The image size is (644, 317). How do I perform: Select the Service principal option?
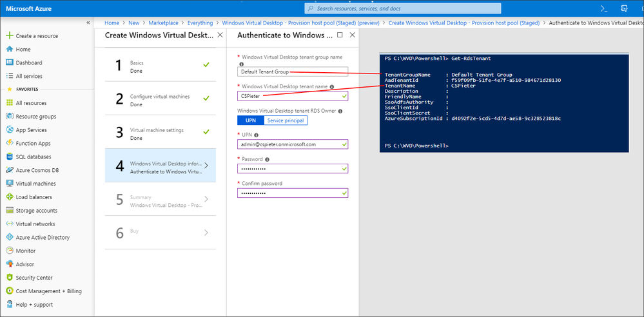point(285,120)
